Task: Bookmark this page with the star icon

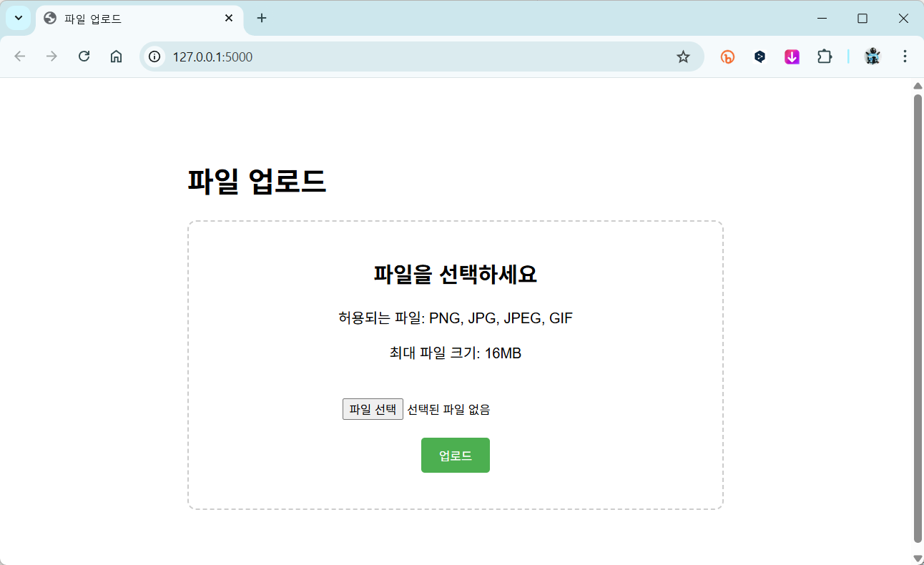Action: point(683,56)
